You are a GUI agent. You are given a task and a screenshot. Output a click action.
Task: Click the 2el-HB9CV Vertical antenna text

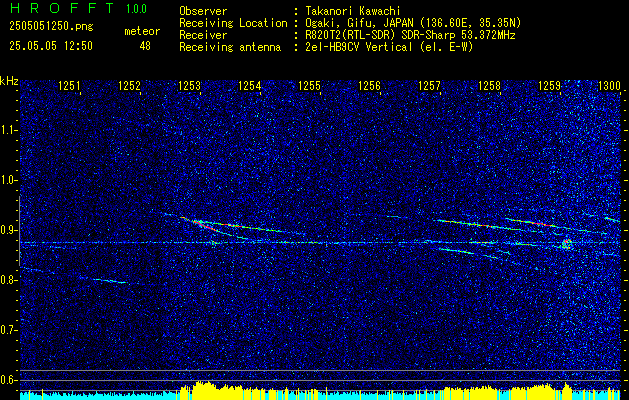point(389,47)
